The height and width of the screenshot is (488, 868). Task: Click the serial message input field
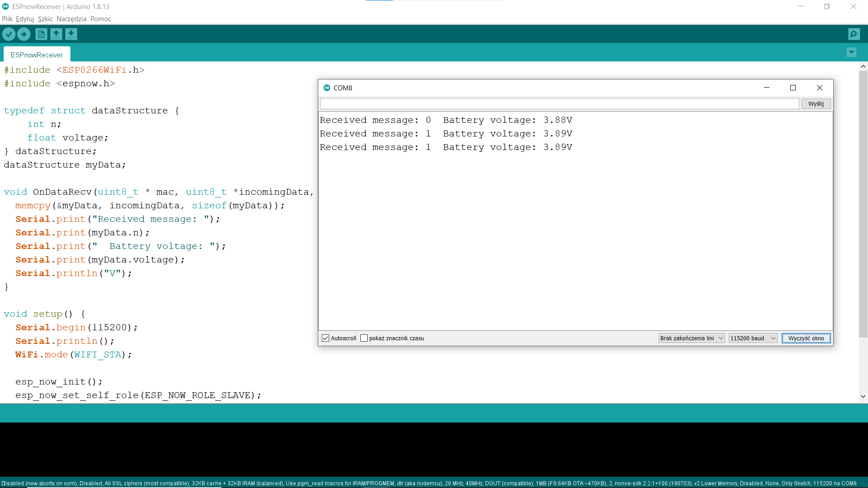pos(559,104)
